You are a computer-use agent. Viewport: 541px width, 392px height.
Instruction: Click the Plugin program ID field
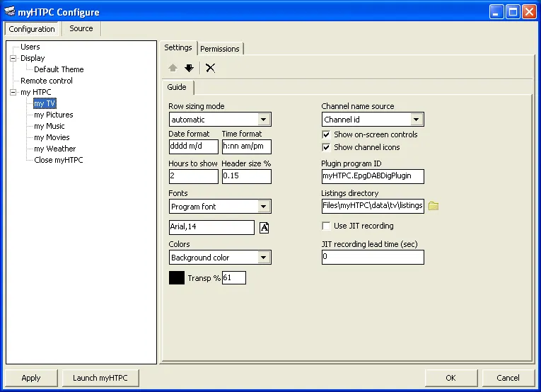click(373, 176)
